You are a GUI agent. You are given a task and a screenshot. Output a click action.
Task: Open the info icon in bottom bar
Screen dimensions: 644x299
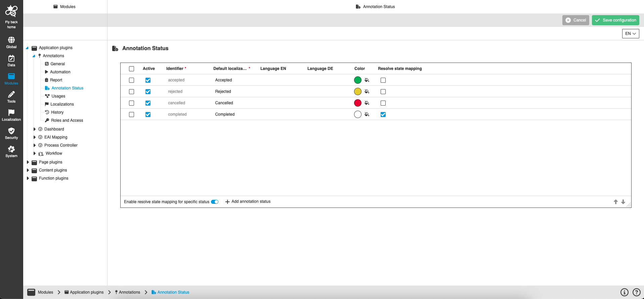[625, 292]
